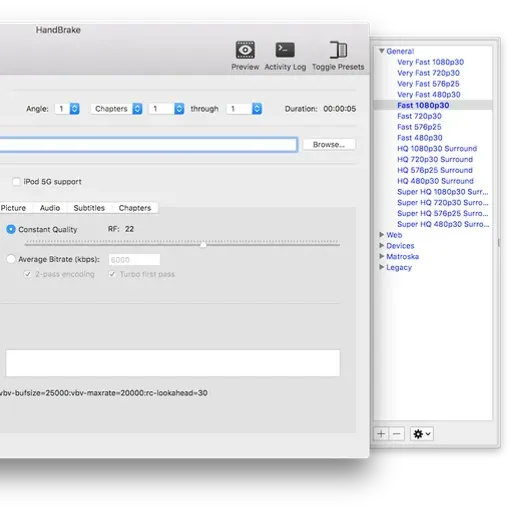Click the large empty advanced options text box
The image size is (512, 512).
pos(173,363)
